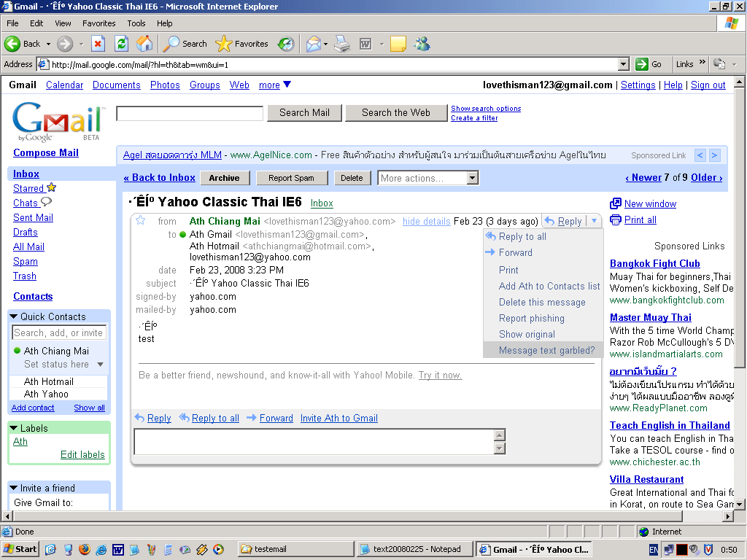Click the Delete button
The image size is (747, 560).
tap(352, 178)
